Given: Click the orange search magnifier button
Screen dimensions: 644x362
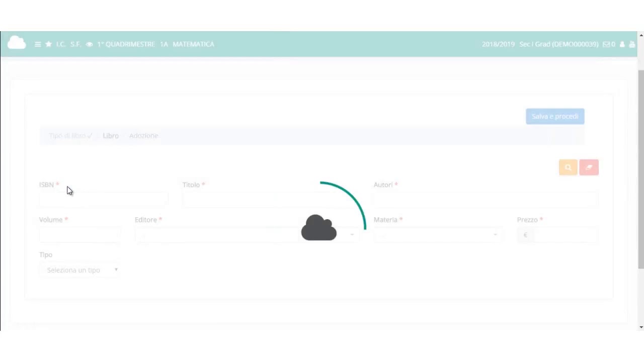Looking at the screenshot, I should tap(568, 167).
